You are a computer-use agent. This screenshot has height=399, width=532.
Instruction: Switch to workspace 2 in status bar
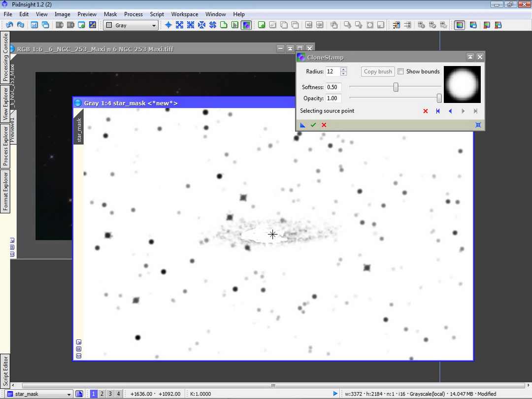[x=102, y=394]
